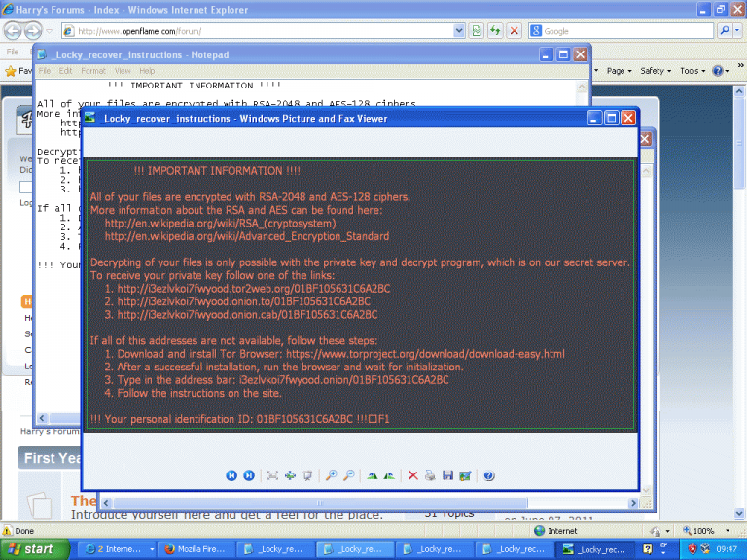Click IE help question mark icon
This screenshot has width=747, height=560.
click(717, 71)
